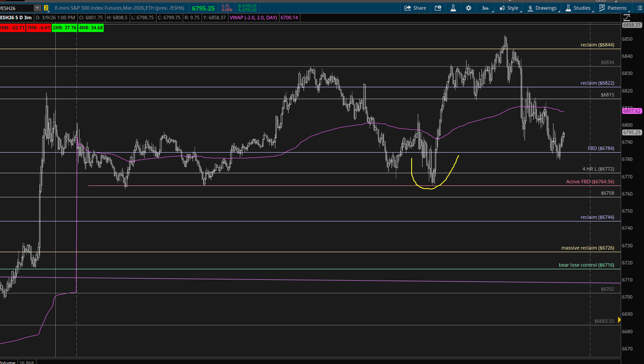Click the 'massive reclaim ($6726)' label
Screen dimensions: 644x364
(x=588, y=248)
